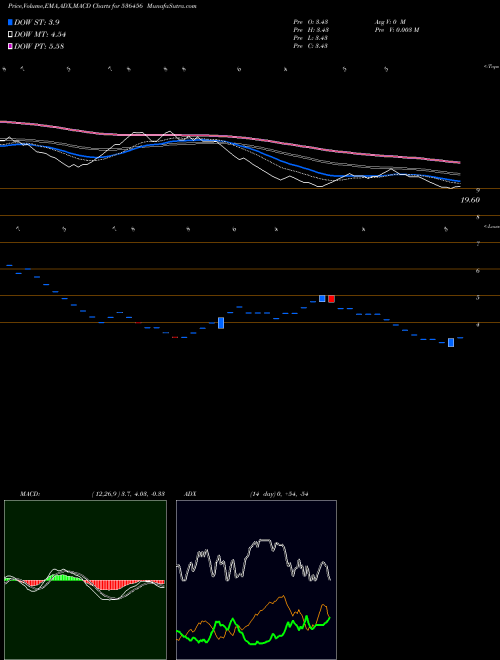Viewport: 500px width, 660px height.
Task: Click the 'Pre O: 3.48' open value
Action: coord(311,21)
